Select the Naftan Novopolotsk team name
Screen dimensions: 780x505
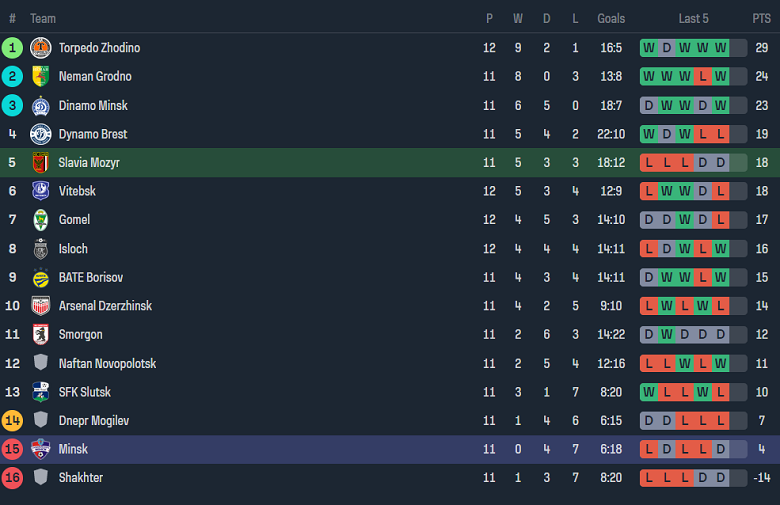click(x=107, y=364)
